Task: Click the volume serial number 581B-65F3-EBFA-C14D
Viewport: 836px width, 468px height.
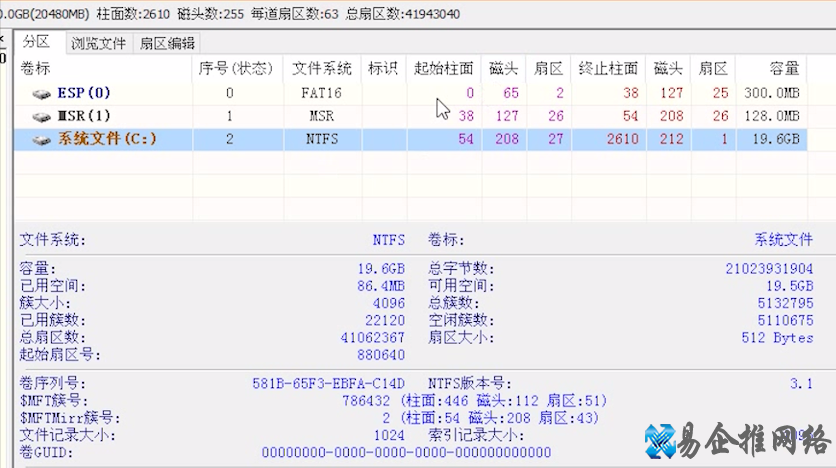Action: (x=328, y=383)
